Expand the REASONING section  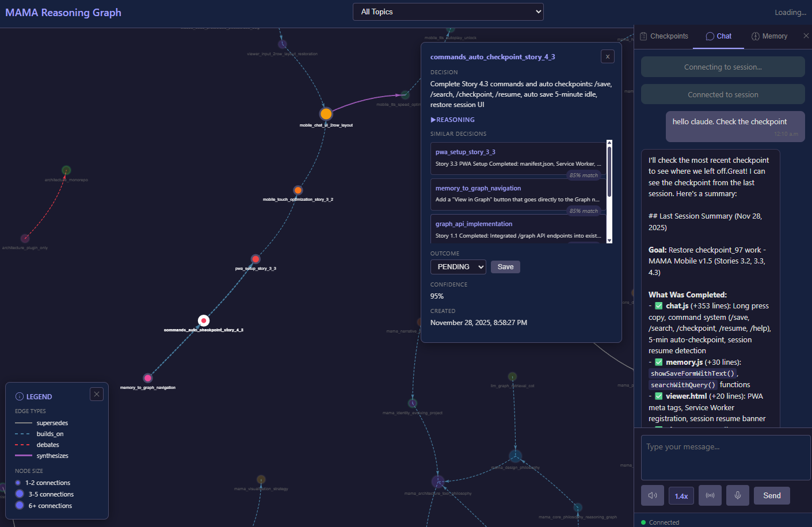point(452,119)
